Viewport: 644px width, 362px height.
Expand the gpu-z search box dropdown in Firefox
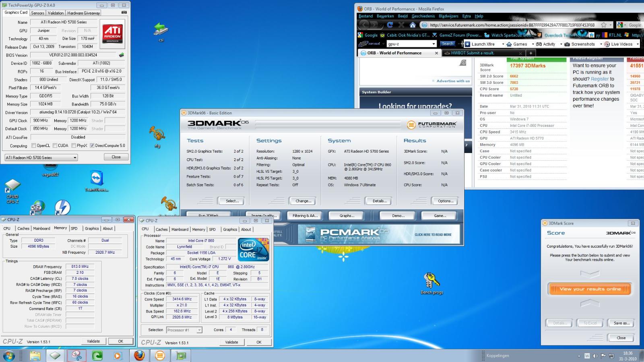coord(433,44)
